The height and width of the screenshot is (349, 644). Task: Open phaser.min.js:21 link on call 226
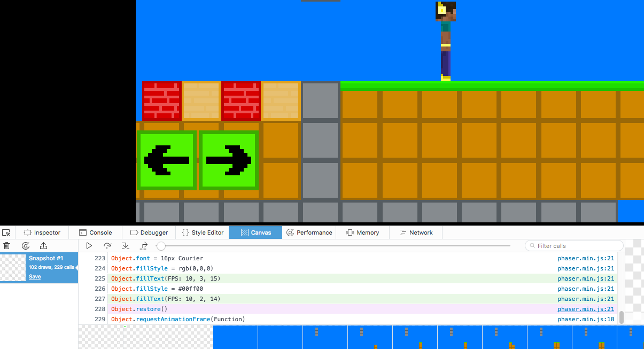coord(586,289)
